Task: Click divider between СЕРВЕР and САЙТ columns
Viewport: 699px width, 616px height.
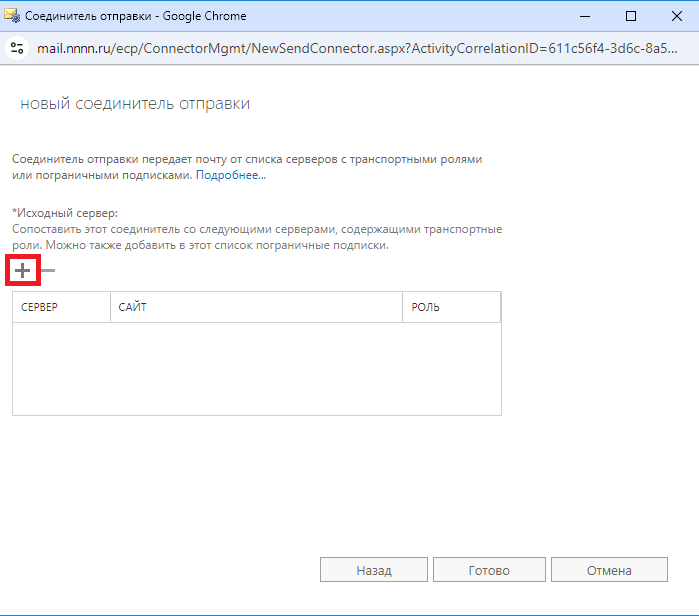Action: 111,307
